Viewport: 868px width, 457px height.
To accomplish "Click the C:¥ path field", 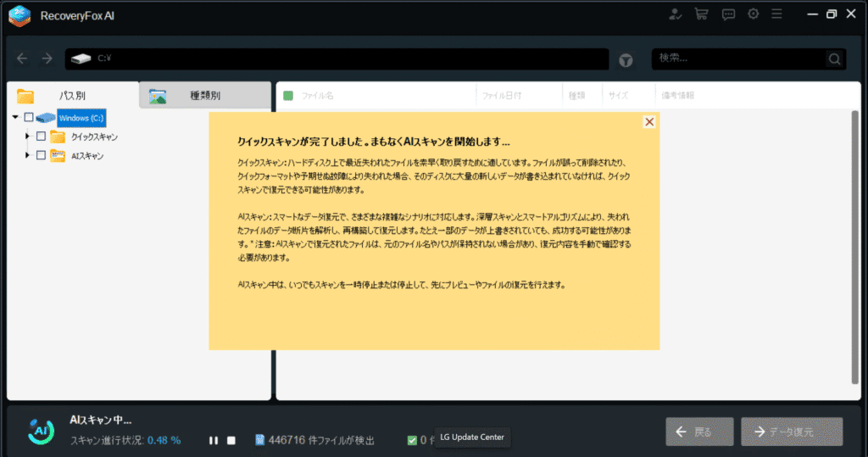I will coord(337,59).
